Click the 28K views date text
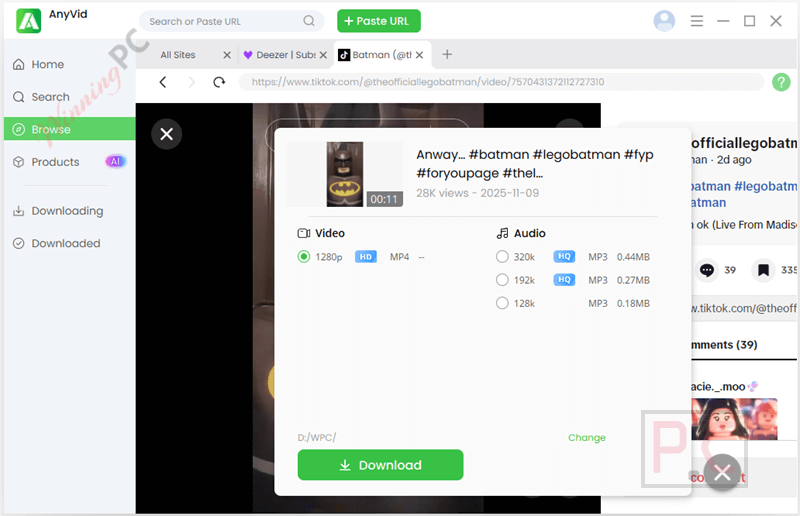The width and height of the screenshot is (800, 516). pos(477,193)
